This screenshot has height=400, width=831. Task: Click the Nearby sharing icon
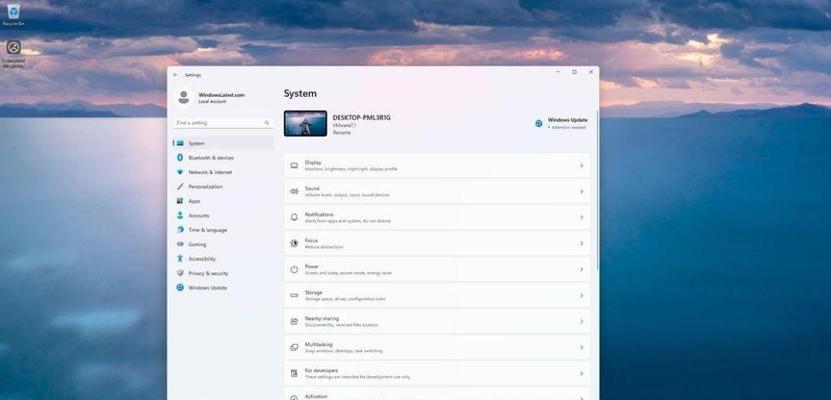pos(294,321)
